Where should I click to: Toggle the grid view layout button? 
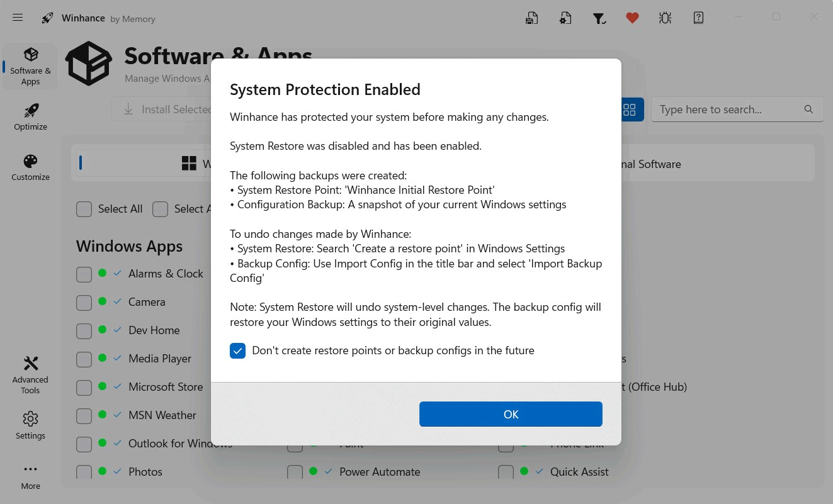[x=630, y=109]
